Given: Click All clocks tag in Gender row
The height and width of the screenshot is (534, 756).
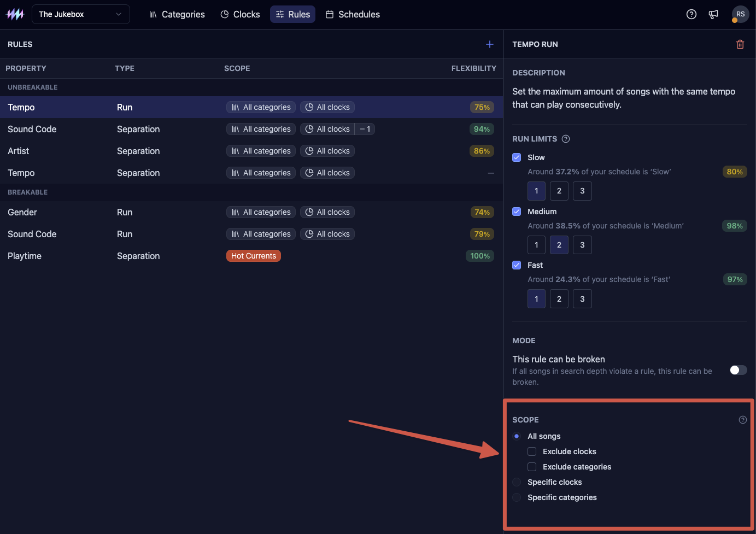Looking at the screenshot, I should pos(327,212).
